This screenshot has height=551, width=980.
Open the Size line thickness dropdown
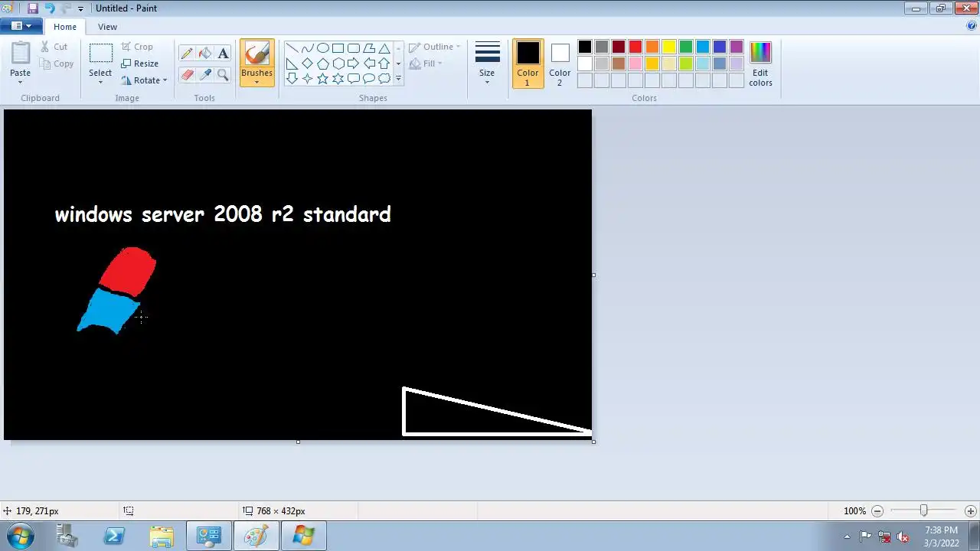point(487,64)
